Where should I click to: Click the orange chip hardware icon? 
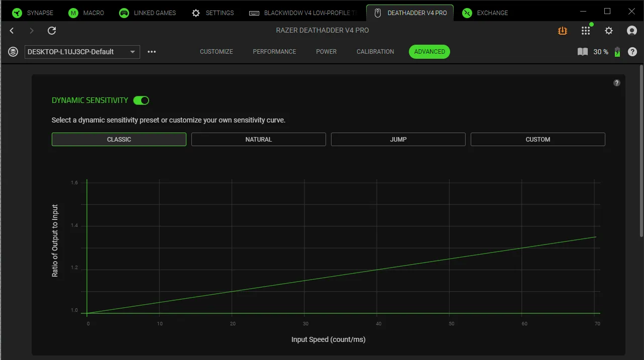pyautogui.click(x=562, y=31)
